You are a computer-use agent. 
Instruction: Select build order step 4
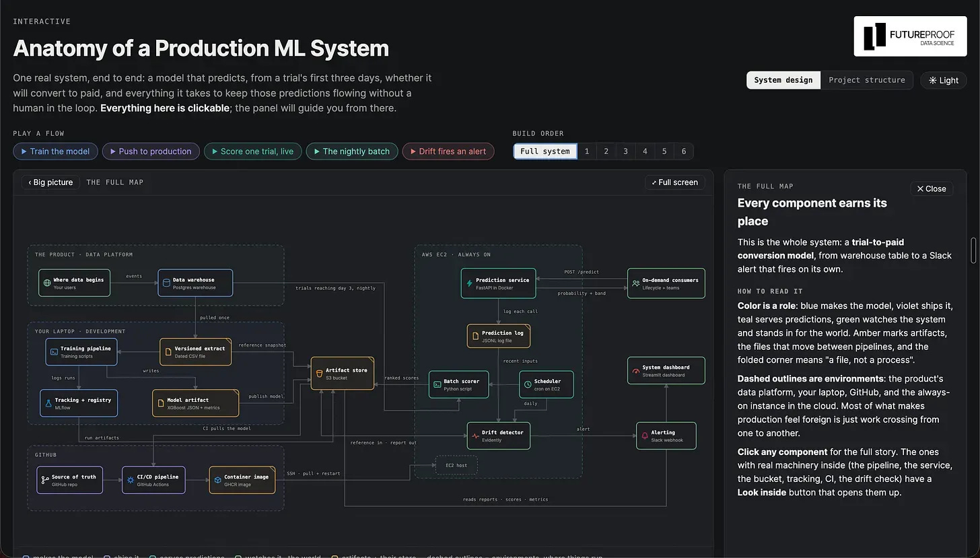[x=645, y=151]
